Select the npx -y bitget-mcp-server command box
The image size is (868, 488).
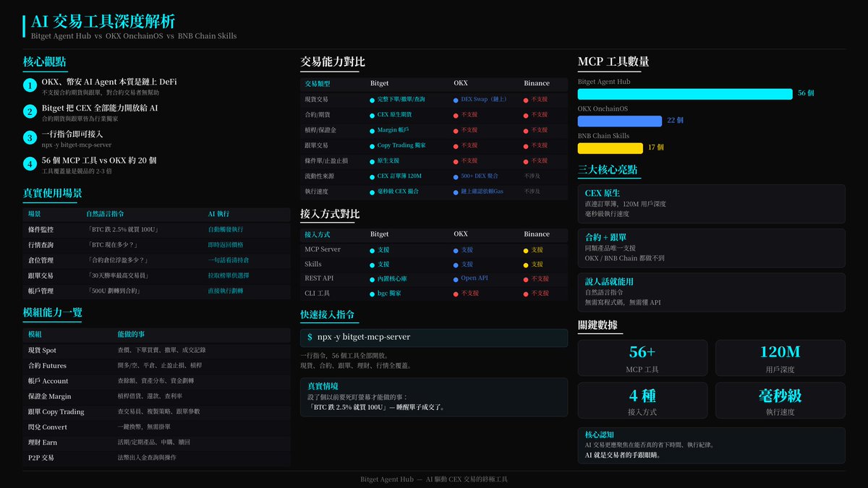click(x=434, y=338)
